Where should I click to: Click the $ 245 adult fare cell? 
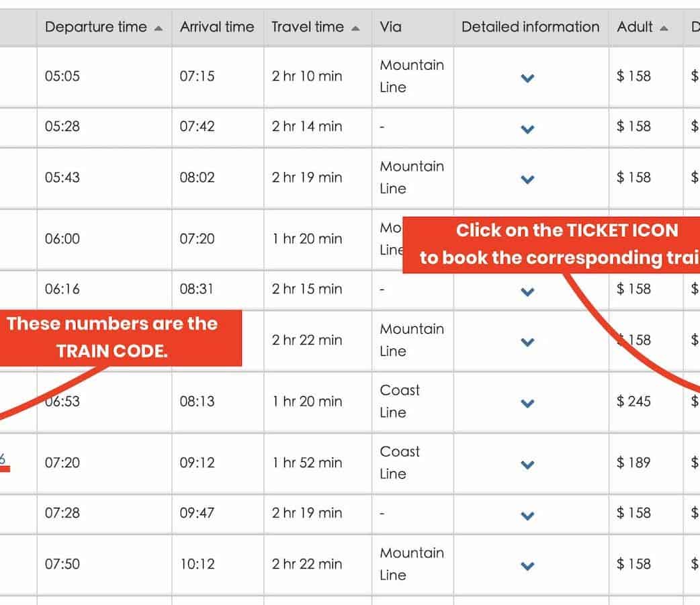(633, 402)
